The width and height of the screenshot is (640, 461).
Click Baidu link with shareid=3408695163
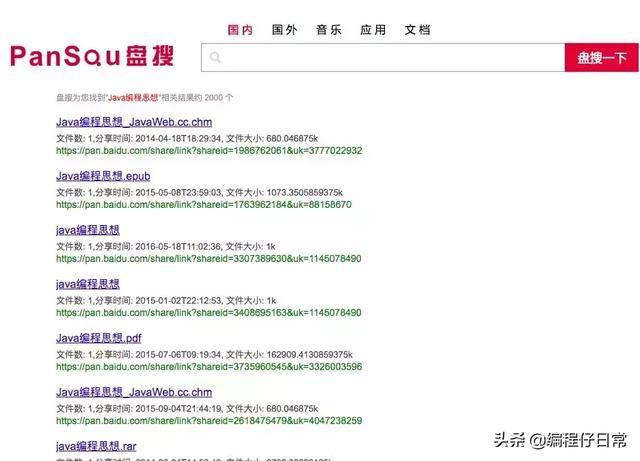(x=209, y=312)
